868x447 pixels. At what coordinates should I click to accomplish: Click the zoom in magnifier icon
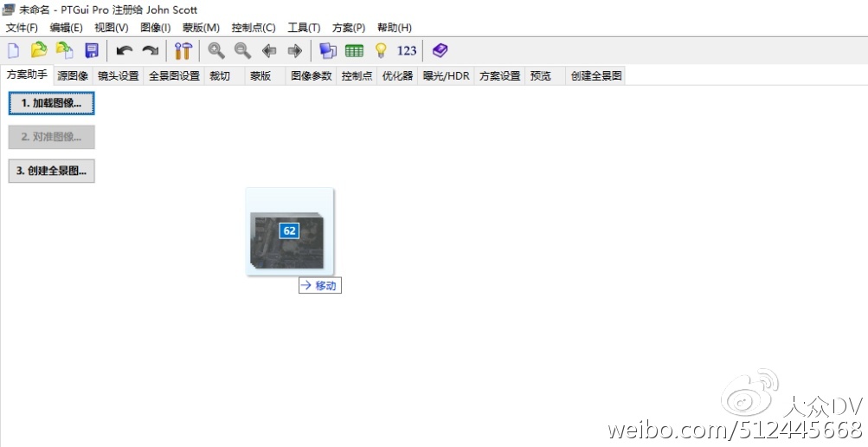pyautogui.click(x=216, y=50)
